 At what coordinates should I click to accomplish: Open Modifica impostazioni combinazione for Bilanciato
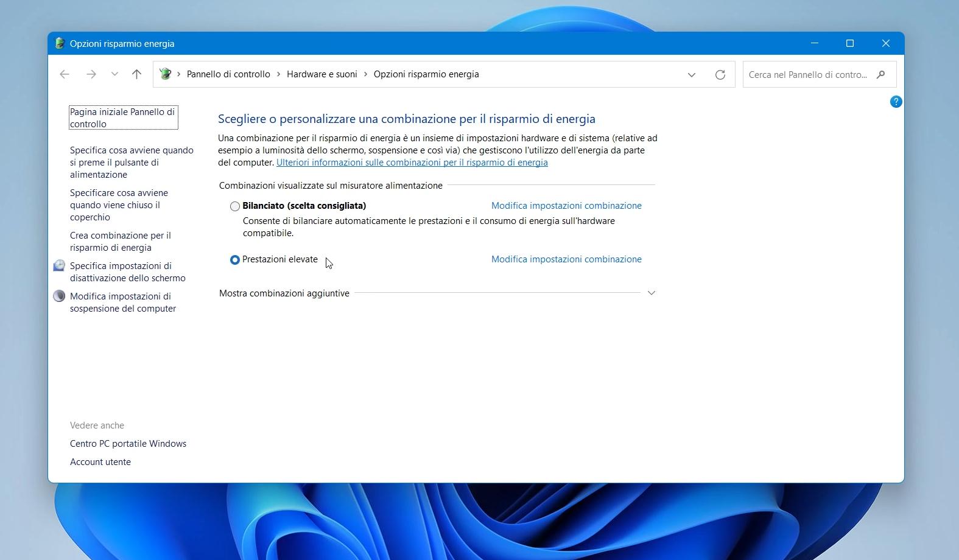pyautogui.click(x=566, y=206)
